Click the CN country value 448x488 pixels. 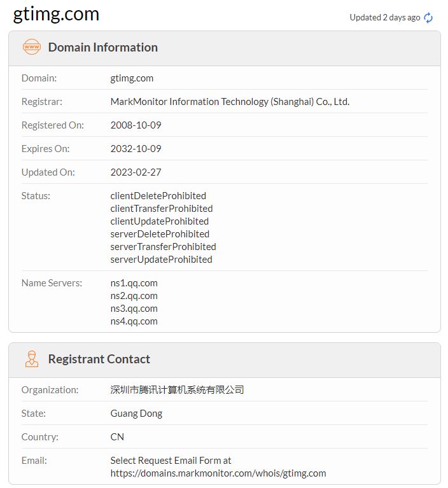coord(117,437)
